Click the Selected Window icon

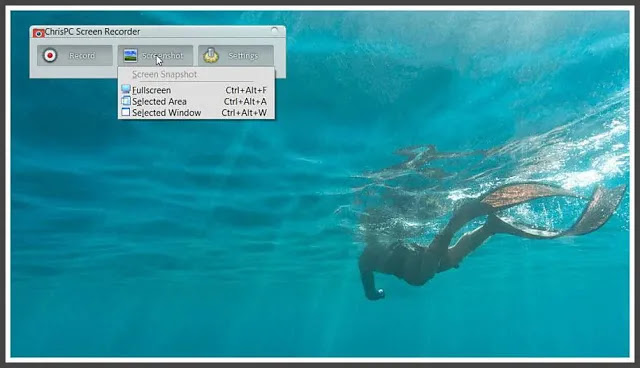(126, 112)
